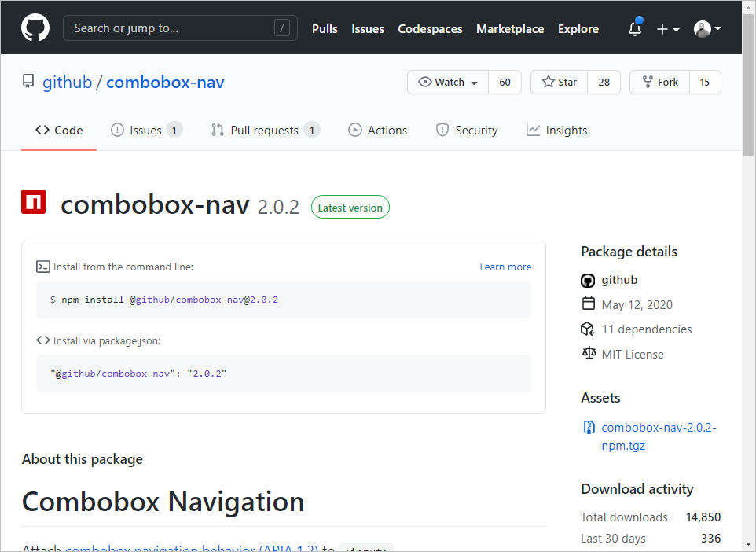Viewport: 756px width, 552px height.
Task: Click the dependencies icon in Package details
Action: click(x=588, y=329)
